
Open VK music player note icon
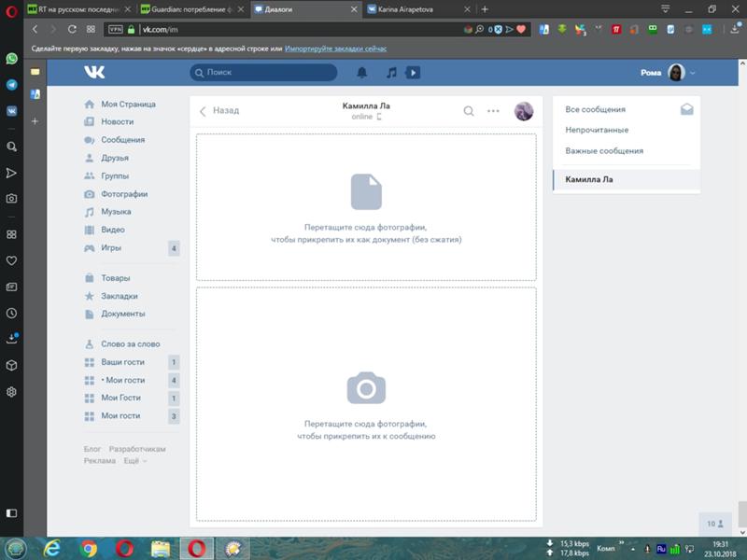coord(391,73)
